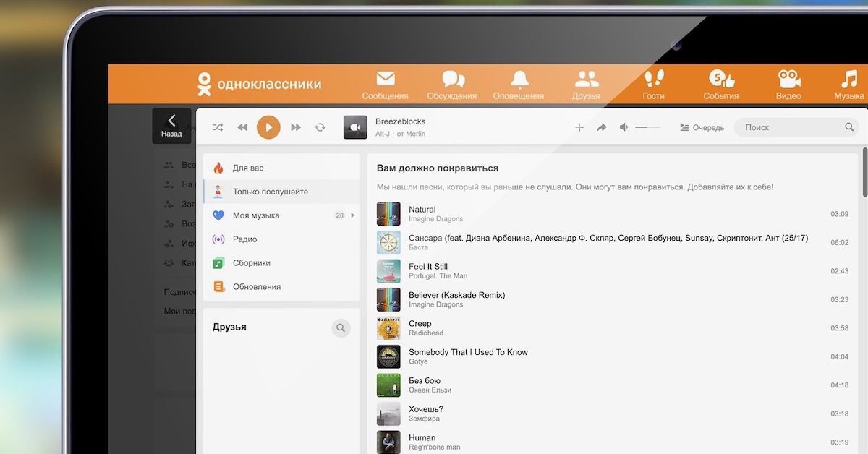Click Без бою album cover

pyautogui.click(x=388, y=385)
